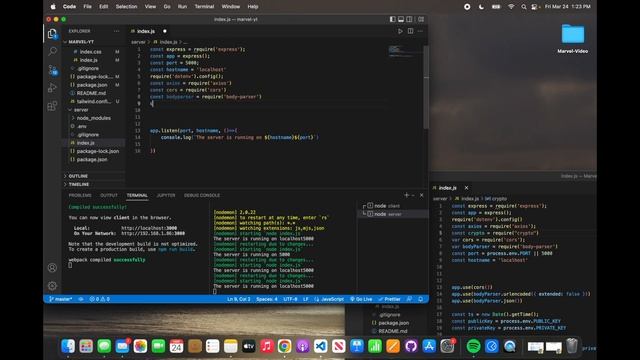Click the Wi-Fi icon in menu bar
Image resolution: width=640 pixels, height=360 pixels.
point(511,7)
